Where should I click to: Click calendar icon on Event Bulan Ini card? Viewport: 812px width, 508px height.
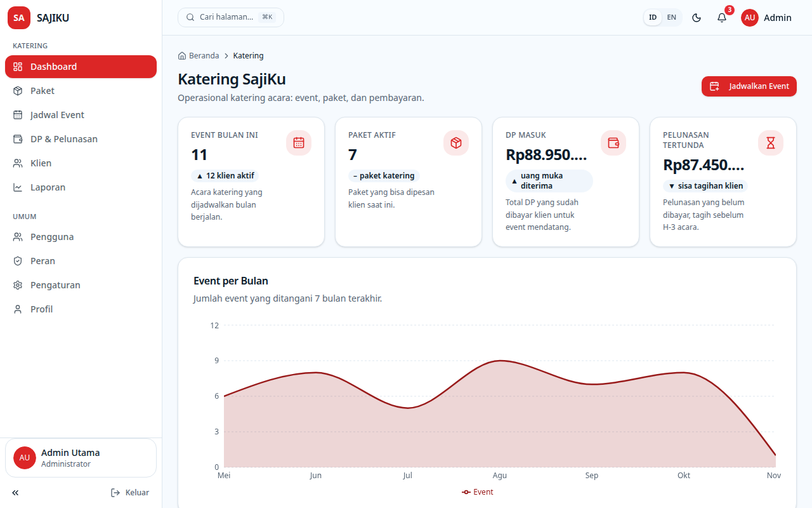(x=299, y=143)
